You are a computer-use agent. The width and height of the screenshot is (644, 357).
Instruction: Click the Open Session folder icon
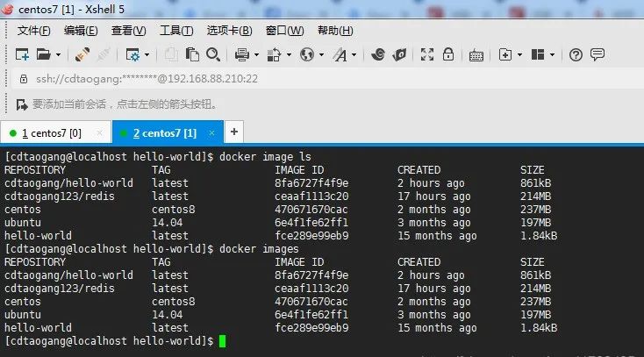(x=43, y=54)
